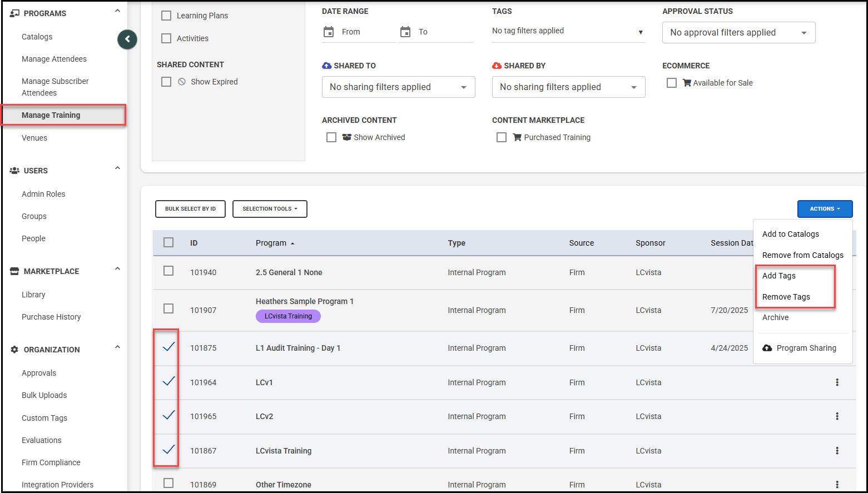868x493 pixels.
Task: Expand the Shared To filter dropdown
Action: click(398, 87)
